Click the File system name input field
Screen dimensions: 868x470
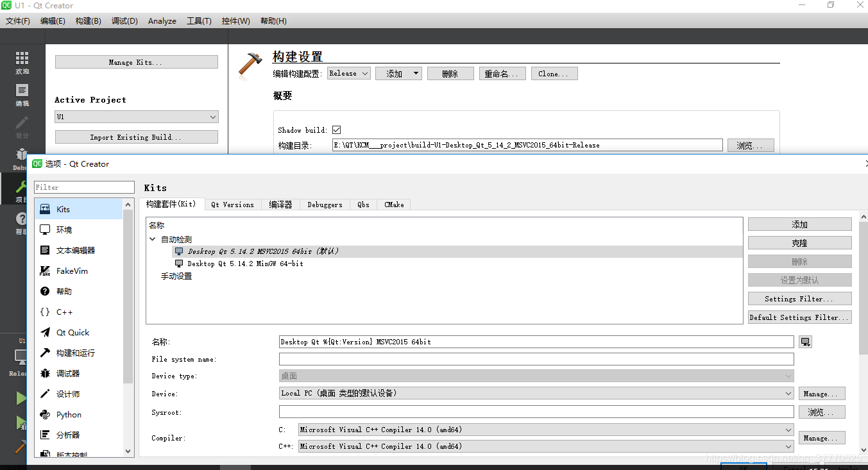coord(536,359)
